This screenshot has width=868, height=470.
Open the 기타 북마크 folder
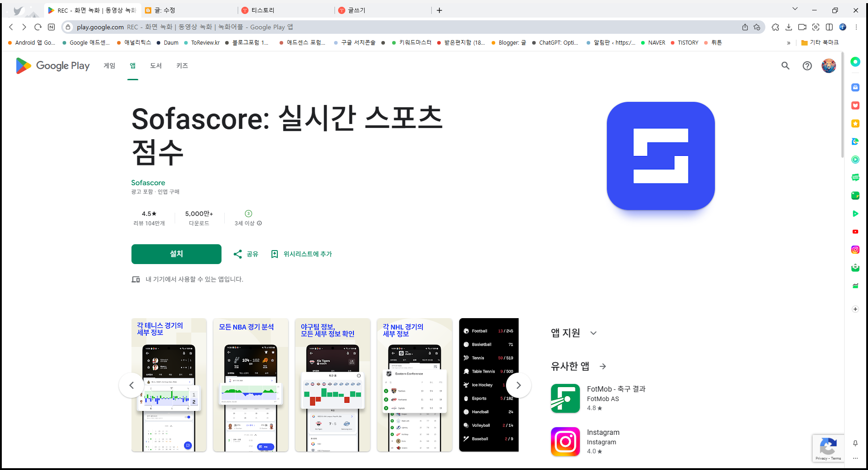tap(819, 42)
